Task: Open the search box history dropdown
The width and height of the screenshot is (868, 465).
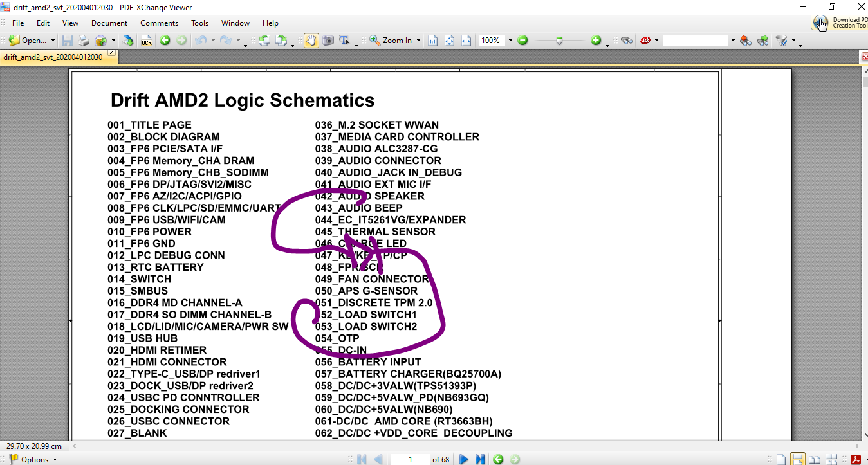Action: pos(732,41)
